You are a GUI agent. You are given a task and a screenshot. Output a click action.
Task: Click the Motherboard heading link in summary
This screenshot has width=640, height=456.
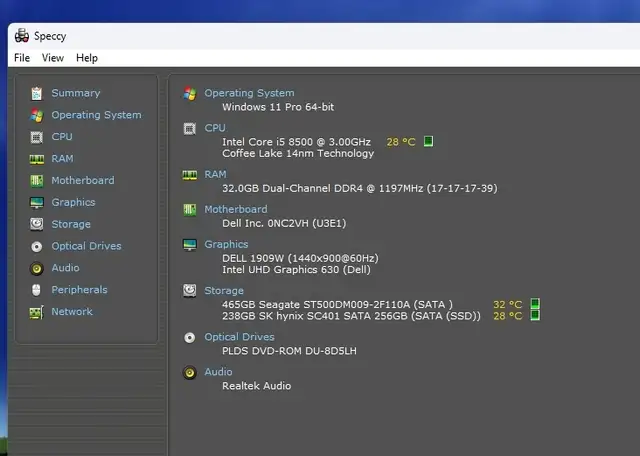[x=236, y=209]
